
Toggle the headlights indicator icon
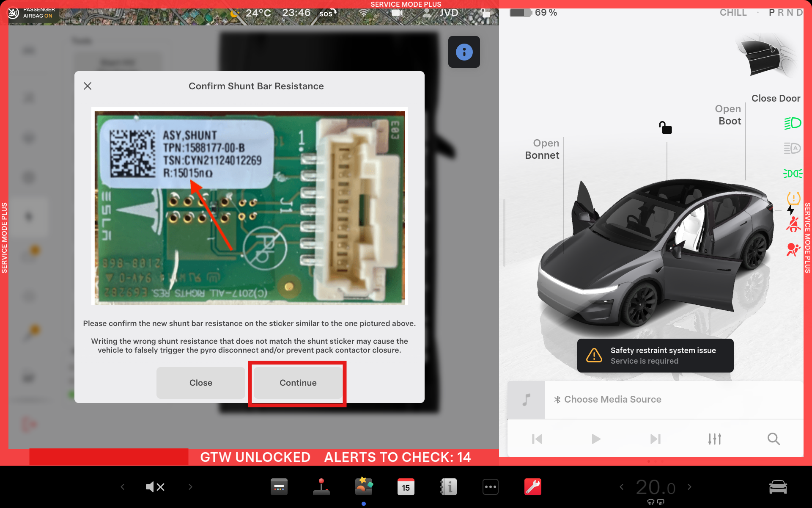pos(792,123)
